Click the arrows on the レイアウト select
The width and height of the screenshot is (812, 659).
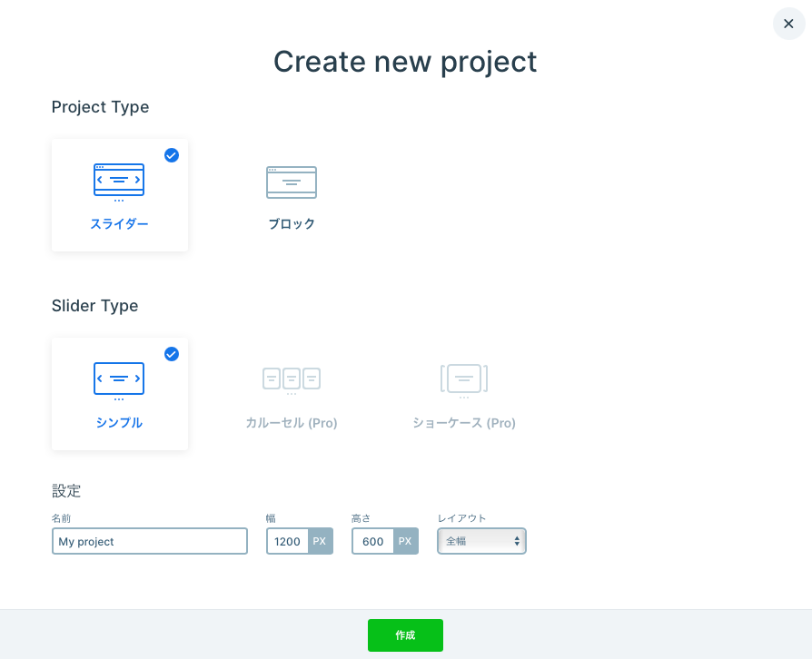(517, 541)
